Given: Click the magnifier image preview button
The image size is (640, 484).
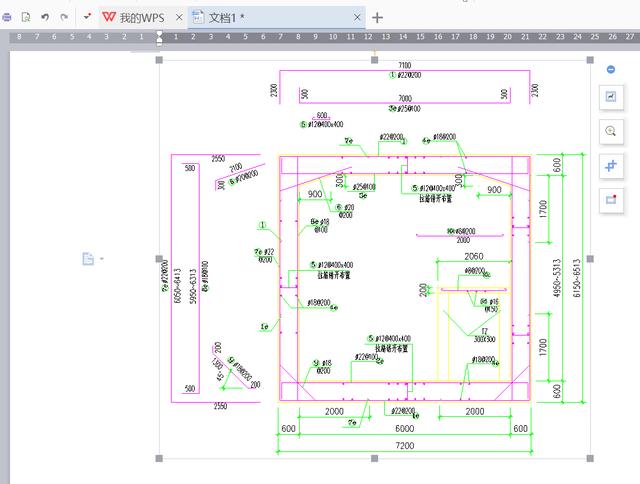Looking at the screenshot, I should (x=610, y=131).
